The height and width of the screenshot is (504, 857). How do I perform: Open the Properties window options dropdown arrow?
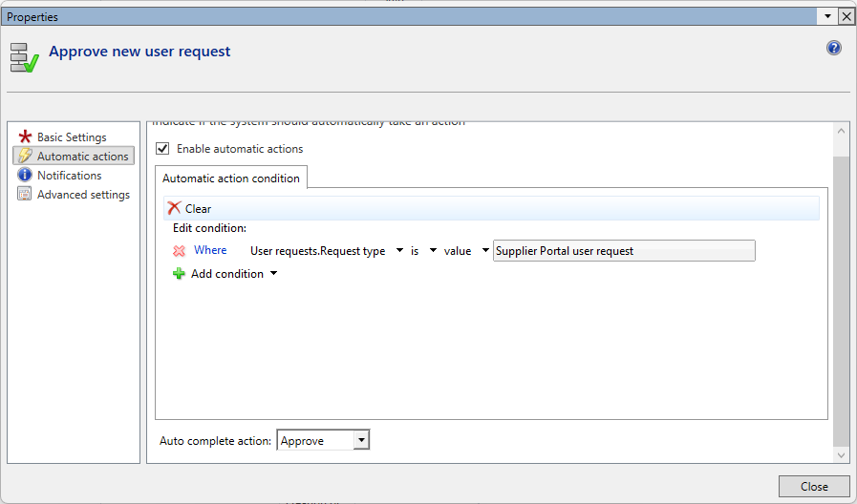coord(827,17)
